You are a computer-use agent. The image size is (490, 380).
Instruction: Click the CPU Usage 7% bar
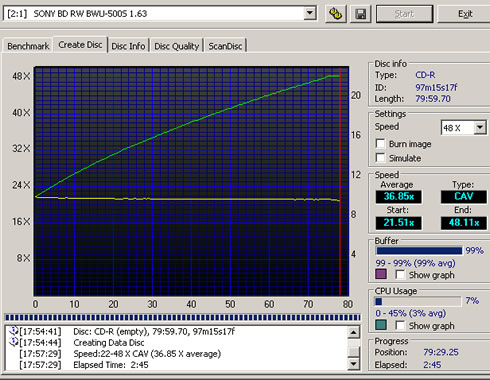tap(418, 301)
